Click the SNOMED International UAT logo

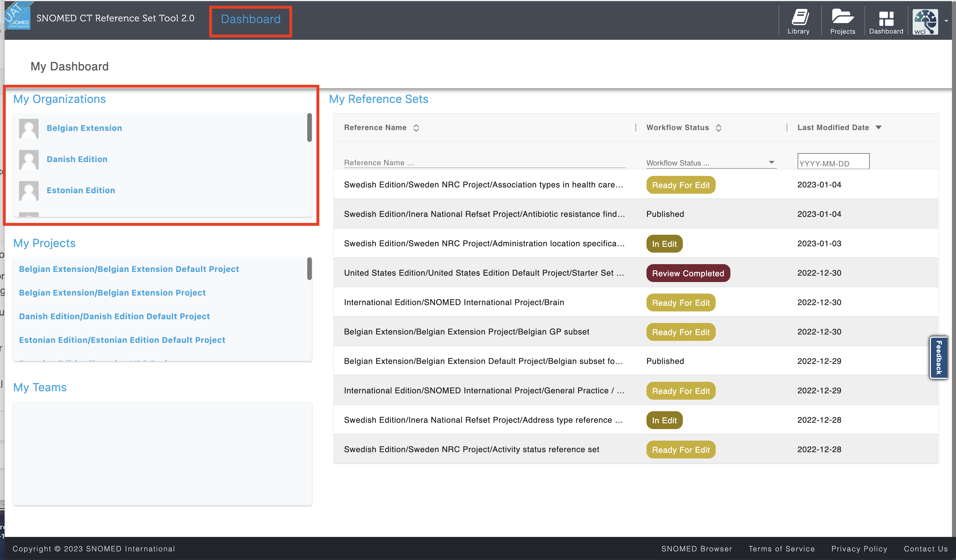click(18, 16)
